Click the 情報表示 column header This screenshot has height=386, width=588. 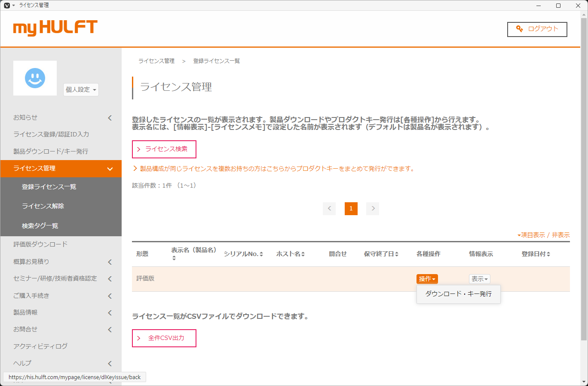coord(481,254)
